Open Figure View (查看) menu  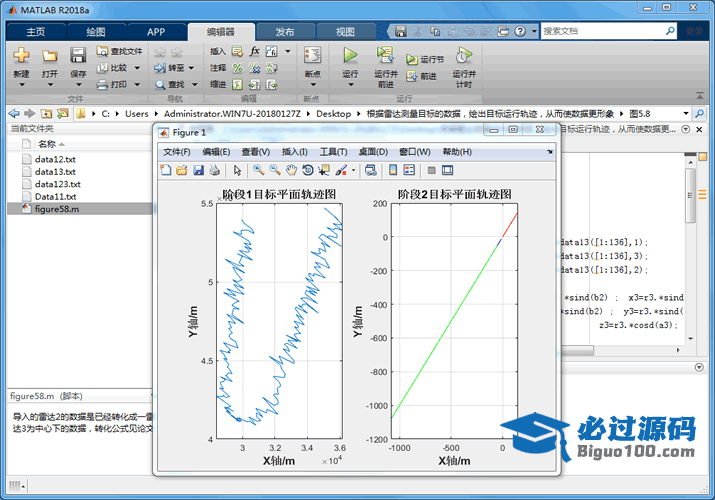(256, 152)
